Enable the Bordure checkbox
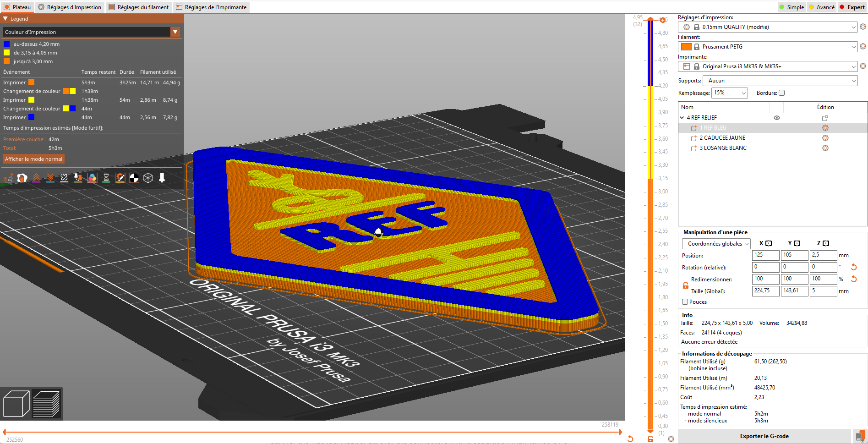Viewport: 868px width, 444px height. point(781,93)
